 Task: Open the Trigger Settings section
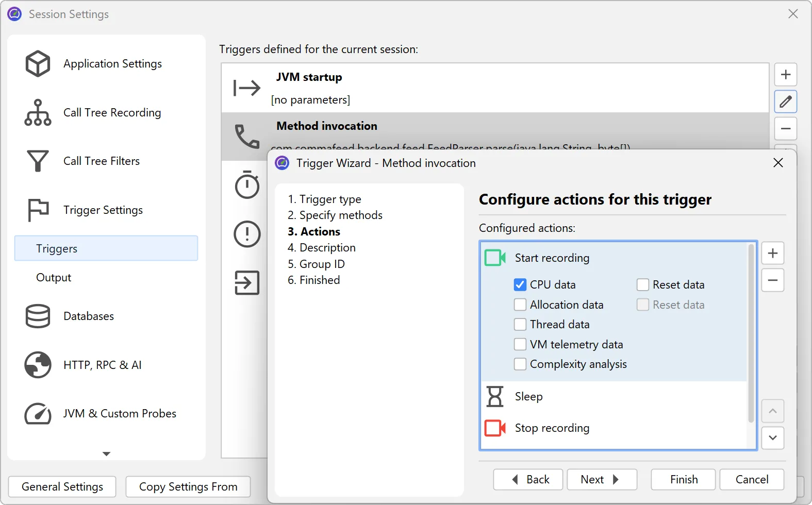point(103,210)
